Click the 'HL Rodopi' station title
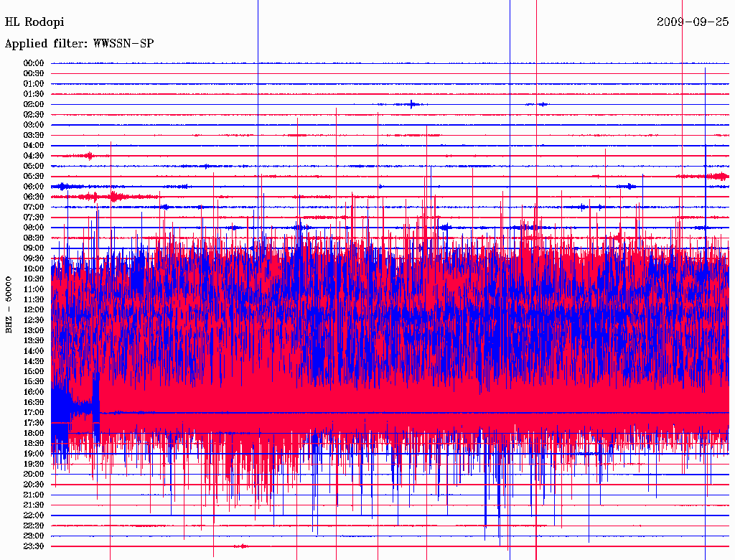Screen dimensions: 735x560 [x=34, y=22]
